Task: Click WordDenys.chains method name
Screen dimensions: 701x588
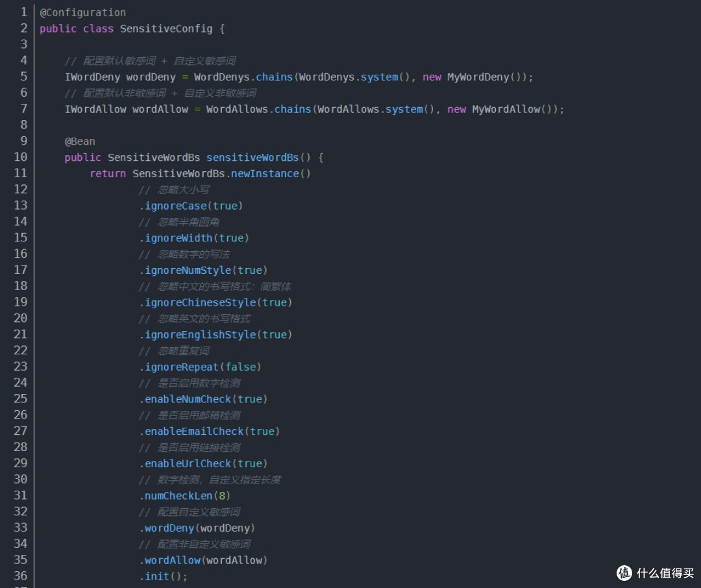Action: point(274,77)
